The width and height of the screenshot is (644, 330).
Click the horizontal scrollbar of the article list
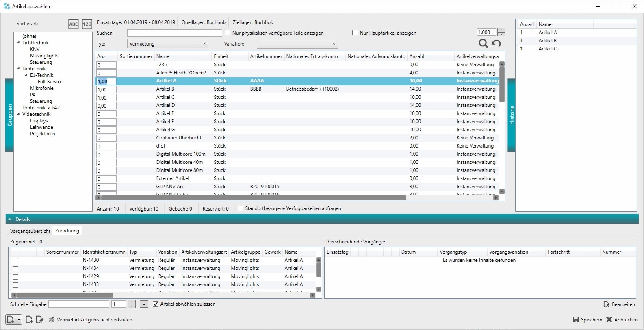point(254,198)
